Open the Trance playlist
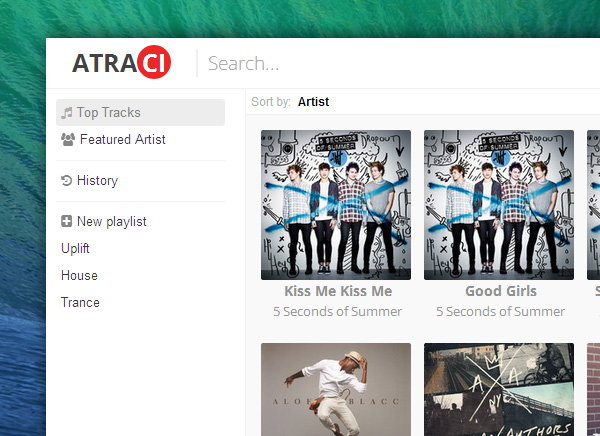 tap(80, 302)
